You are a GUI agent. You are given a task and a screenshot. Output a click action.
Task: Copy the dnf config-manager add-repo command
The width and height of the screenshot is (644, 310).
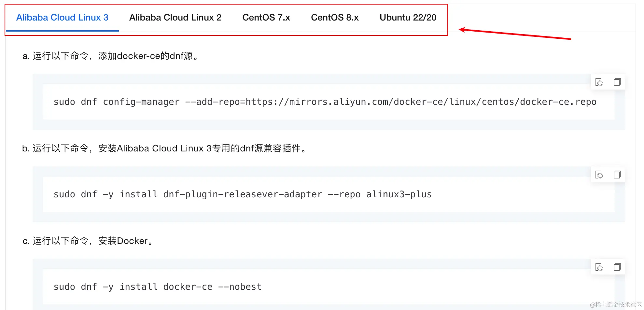click(x=617, y=82)
